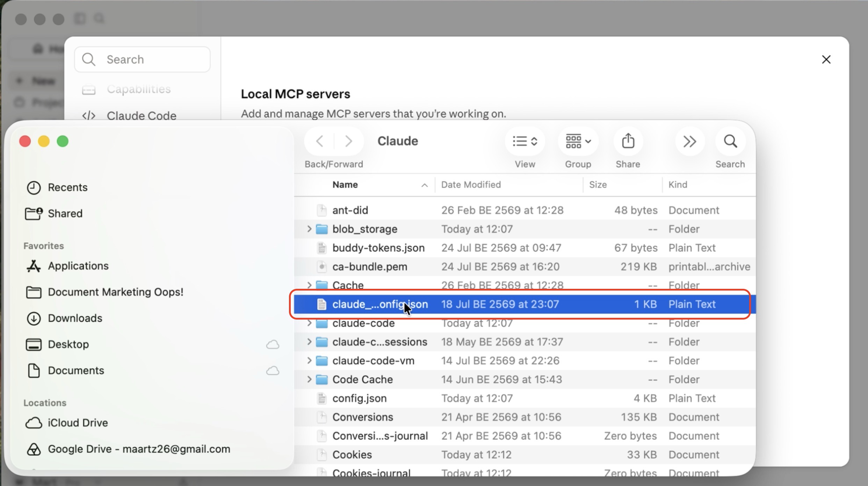The width and height of the screenshot is (868, 486).
Task: Sort files by Kind column
Action: click(709, 185)
